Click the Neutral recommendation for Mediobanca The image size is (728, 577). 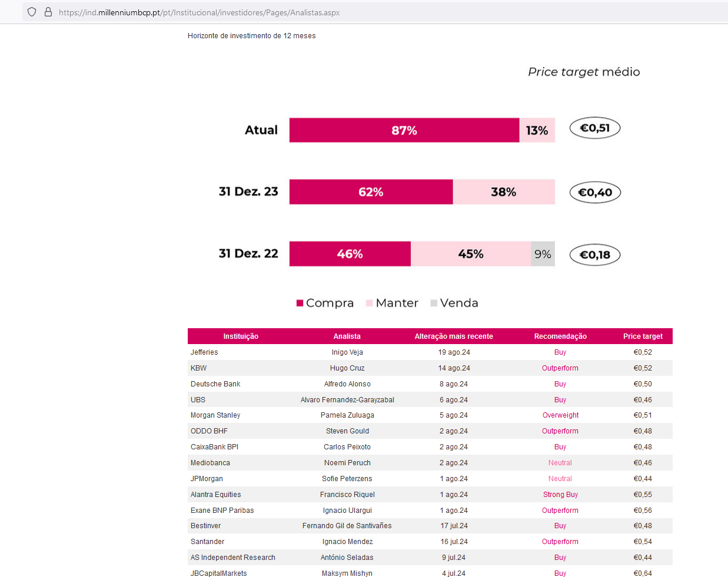(x=560, y=463)
